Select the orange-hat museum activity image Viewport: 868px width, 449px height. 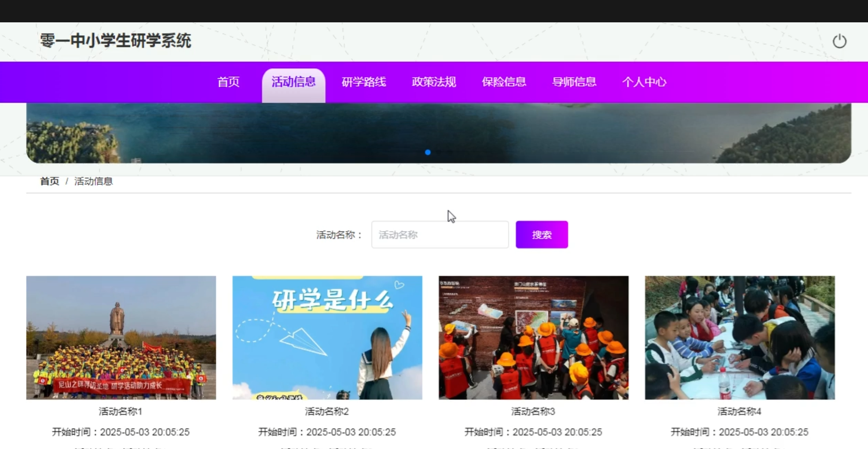point(533,337)
